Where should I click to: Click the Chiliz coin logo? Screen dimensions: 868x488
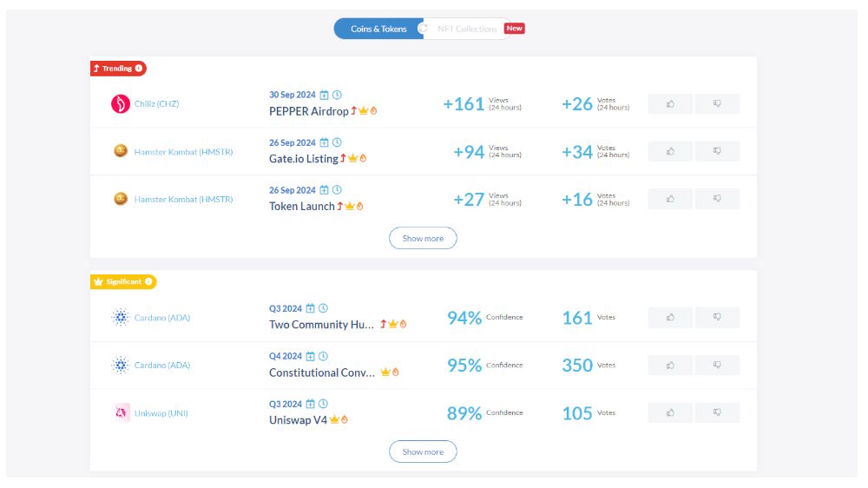pos(120,103)
